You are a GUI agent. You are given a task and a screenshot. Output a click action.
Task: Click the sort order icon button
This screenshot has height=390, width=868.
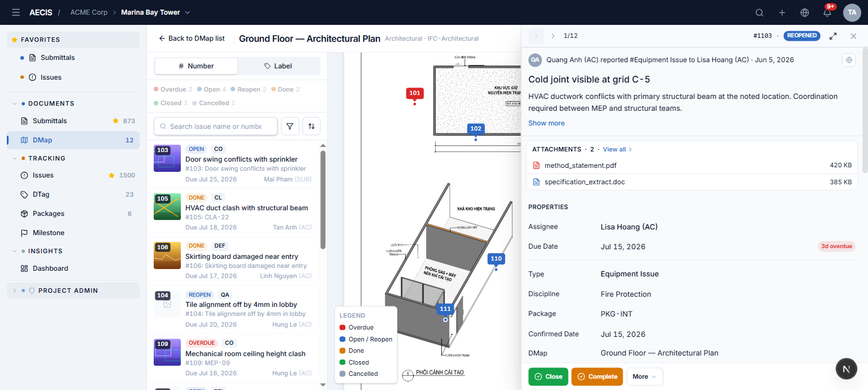(x=311, y=127)
